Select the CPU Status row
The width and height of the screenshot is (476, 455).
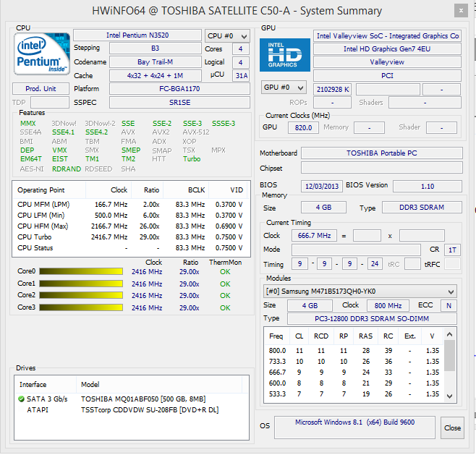[131, 248]
